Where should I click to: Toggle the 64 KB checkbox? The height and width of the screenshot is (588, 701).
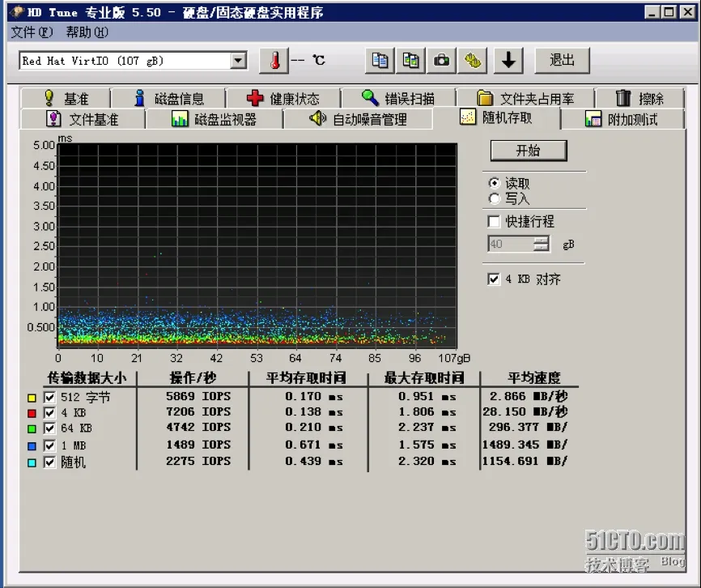point(49,428)
